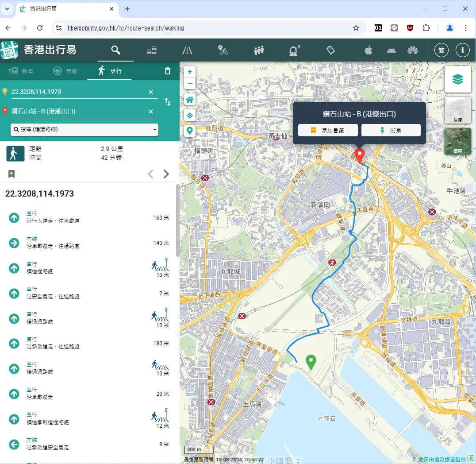Image resolution: width=476 pixels, height=464 pixels.
Task: Select step 橫過承啟道過路處
Action: coord(88,419)
